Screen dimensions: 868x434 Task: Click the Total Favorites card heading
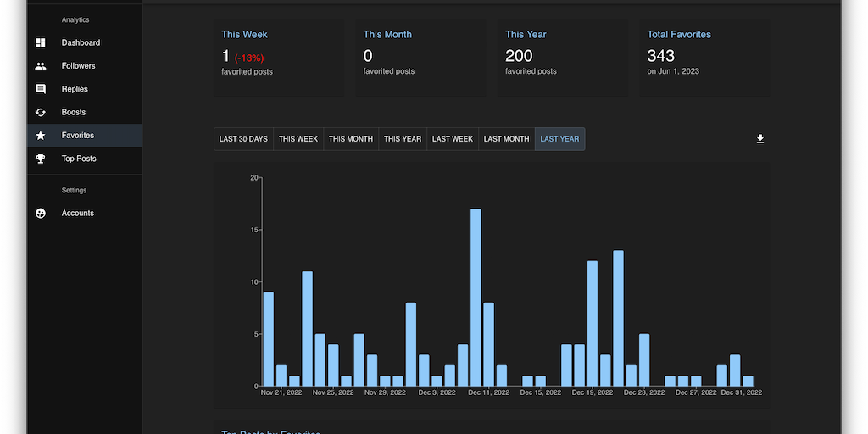[679, 35]
